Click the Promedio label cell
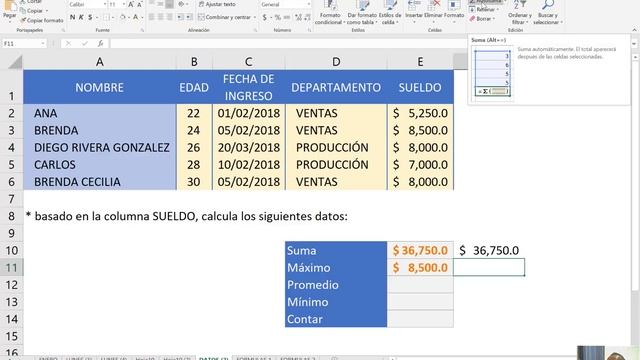 coord(336,285)
